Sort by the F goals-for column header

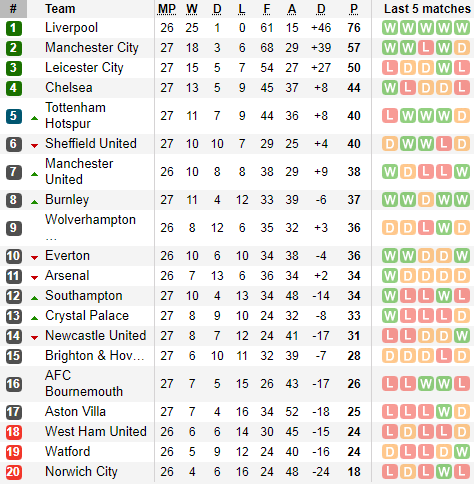coord(267,9)
